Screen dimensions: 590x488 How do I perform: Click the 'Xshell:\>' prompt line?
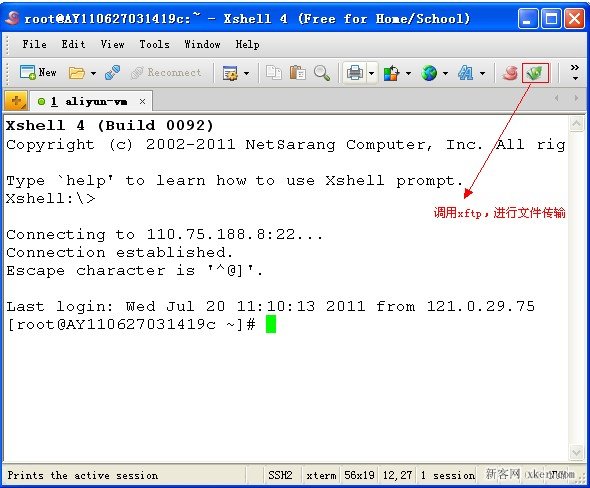(x=51, y=198)
